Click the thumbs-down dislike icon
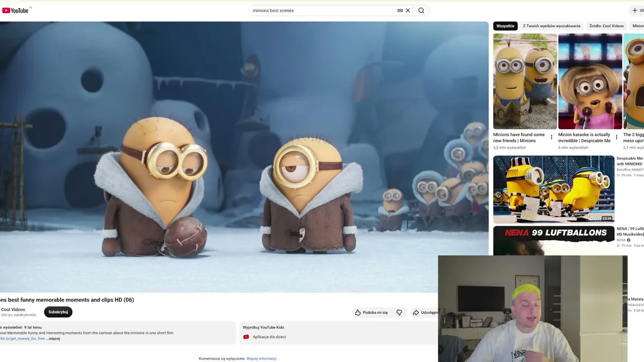The height and width of the screenshot is (362, 644). 399,313
